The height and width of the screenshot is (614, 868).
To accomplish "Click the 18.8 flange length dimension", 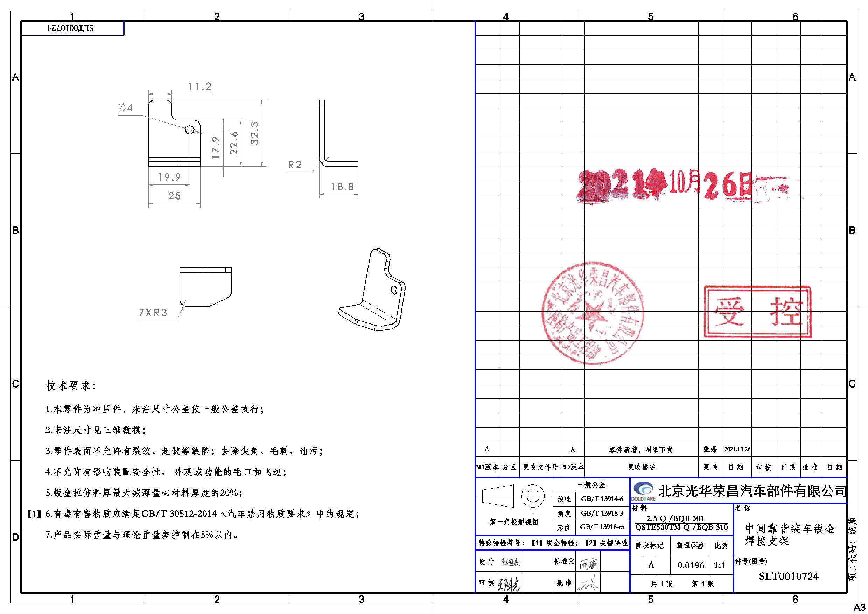I will pyautogui.click(x=342, y=186).
